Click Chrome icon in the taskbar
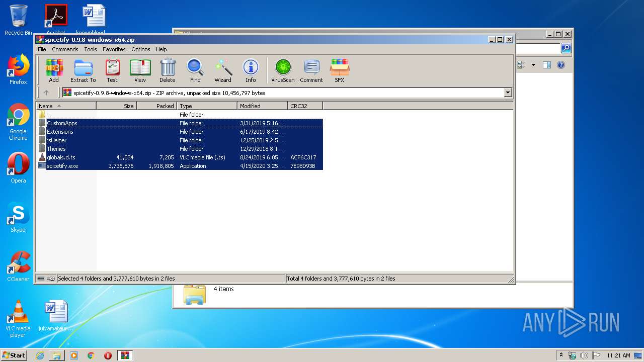 [x=91, y=355]
